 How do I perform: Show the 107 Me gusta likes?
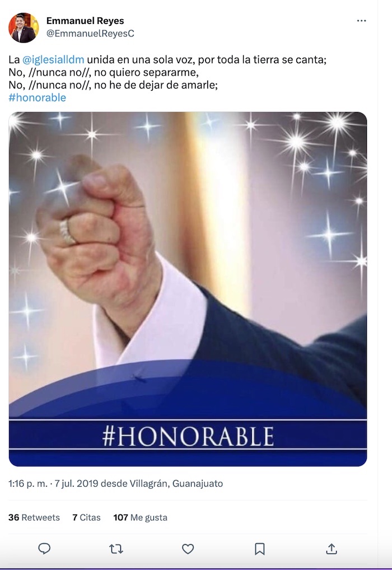tap(140, 517)
